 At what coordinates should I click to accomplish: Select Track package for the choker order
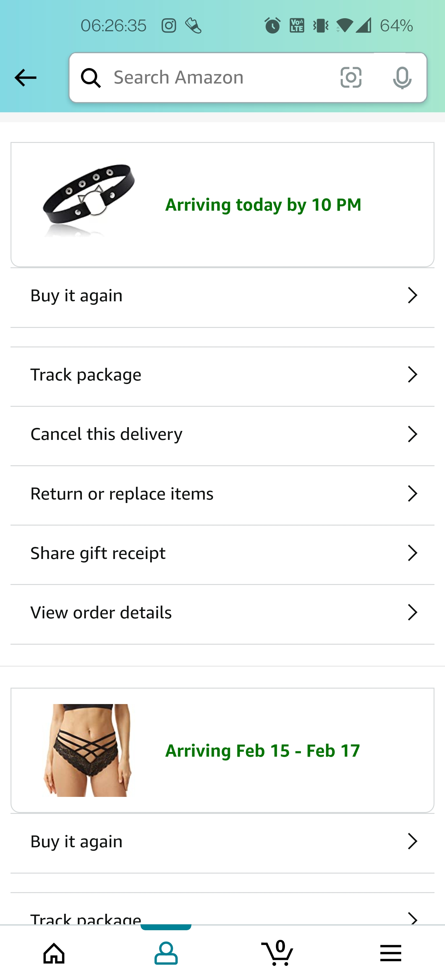point(86,375)
